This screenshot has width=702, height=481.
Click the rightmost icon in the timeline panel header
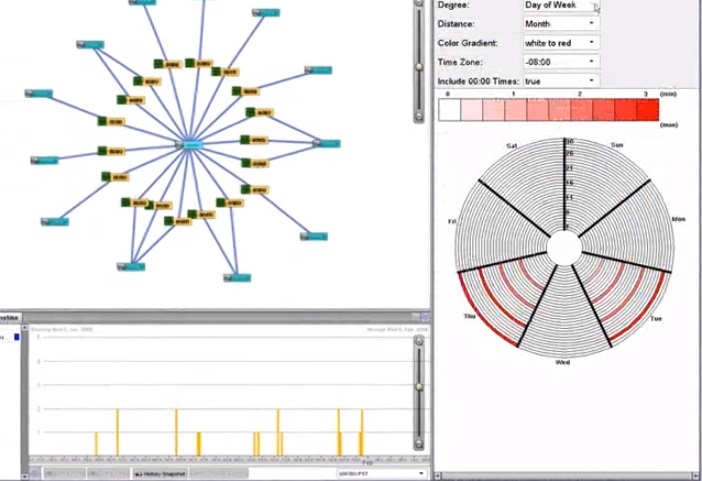pos(425,317)
